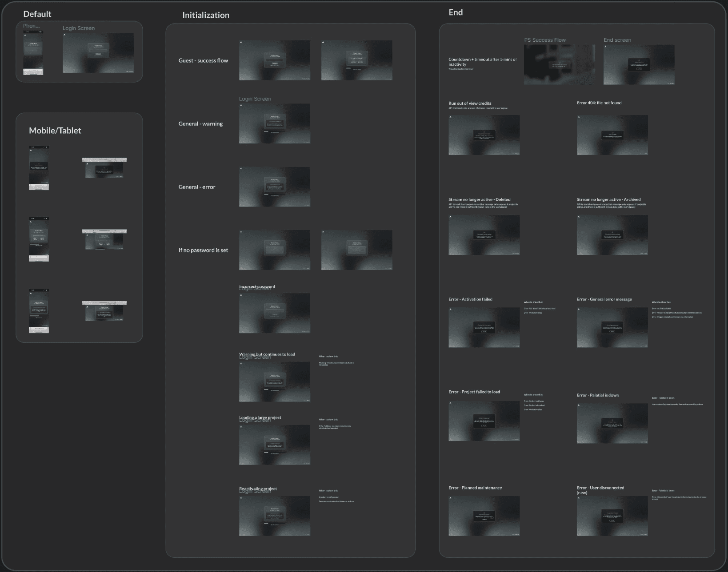Select the Incorrect password frame
Viewport: 728px width, 572px height.
(x=274, y=313)
